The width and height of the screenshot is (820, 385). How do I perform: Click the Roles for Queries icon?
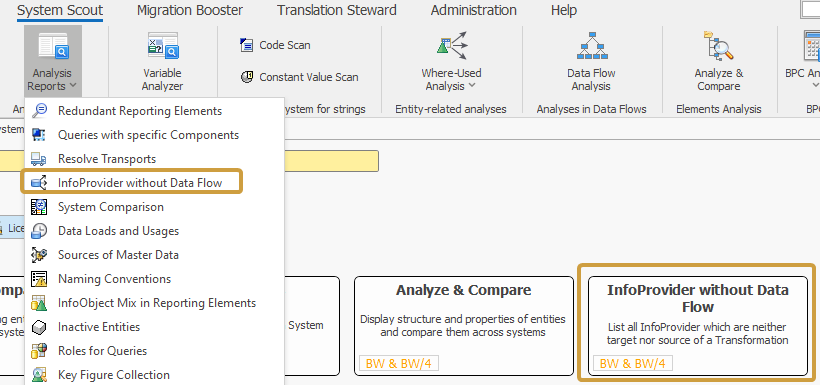coord(39,351)
